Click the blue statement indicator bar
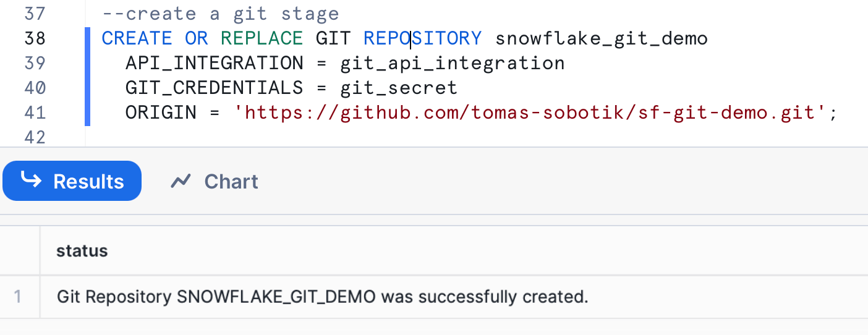This screenshot has height=335, width=868. click(x=88, y=76)
